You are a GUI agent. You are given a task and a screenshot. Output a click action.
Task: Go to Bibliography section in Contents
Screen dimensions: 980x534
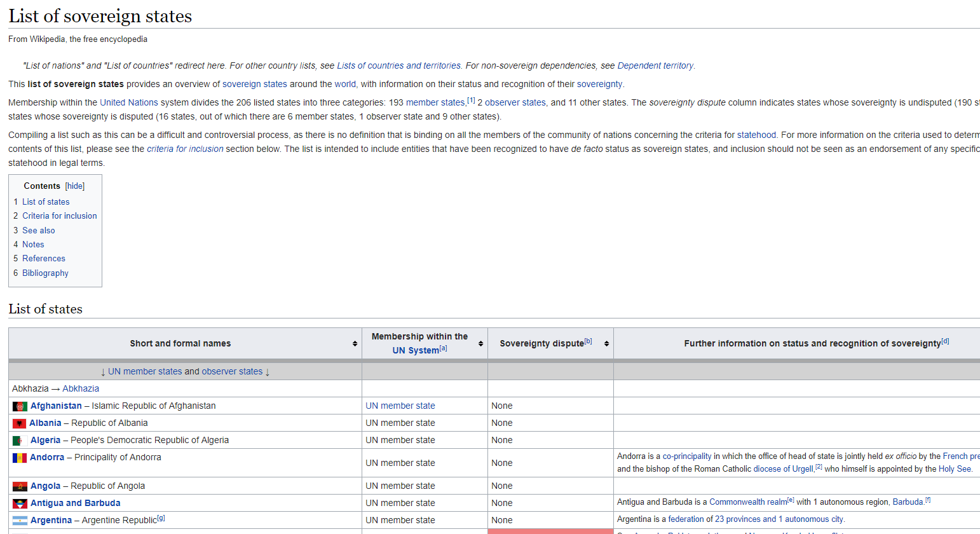click(45, 273)
